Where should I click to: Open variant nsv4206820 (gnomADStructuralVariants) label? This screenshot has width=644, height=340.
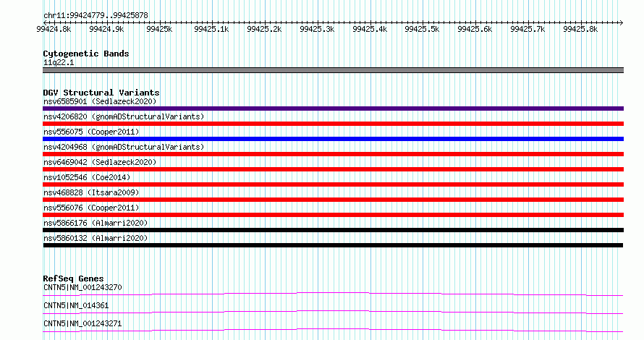[124, 116]
